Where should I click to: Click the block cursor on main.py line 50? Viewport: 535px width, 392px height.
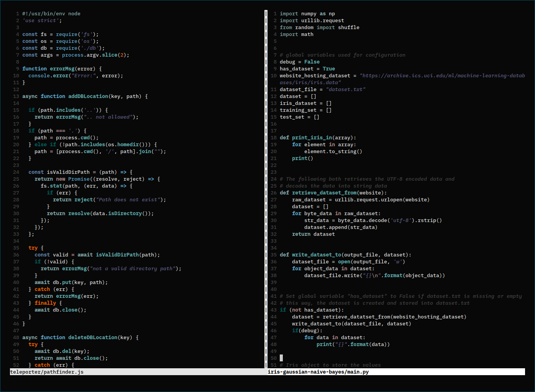click(281, 358)
